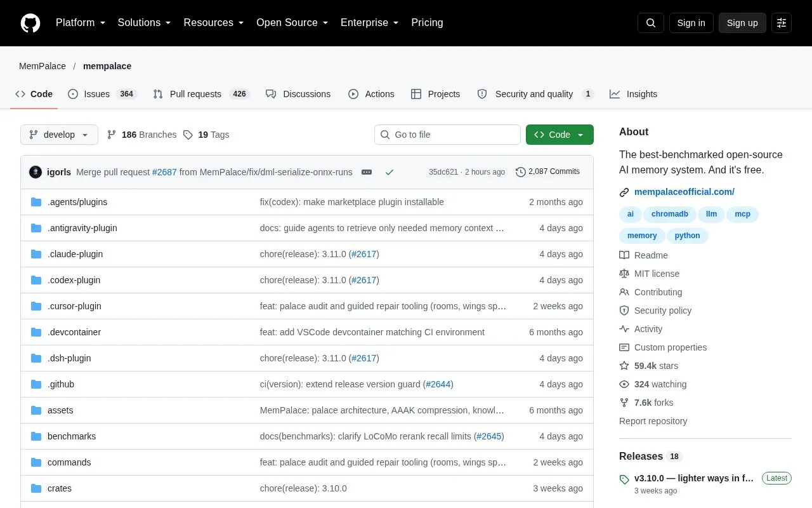Click the commit details ellipsis icon
Viewport: 812px width, 508px height.
tap(366, 172)
